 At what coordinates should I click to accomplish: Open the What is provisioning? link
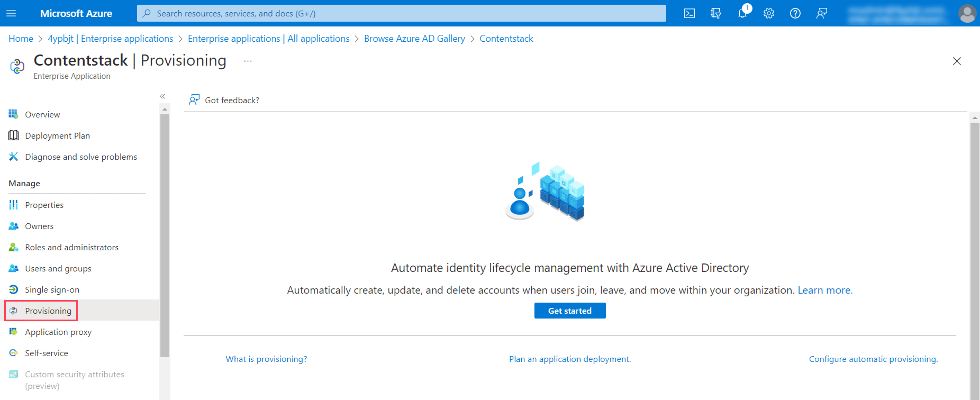click(266, 359)
